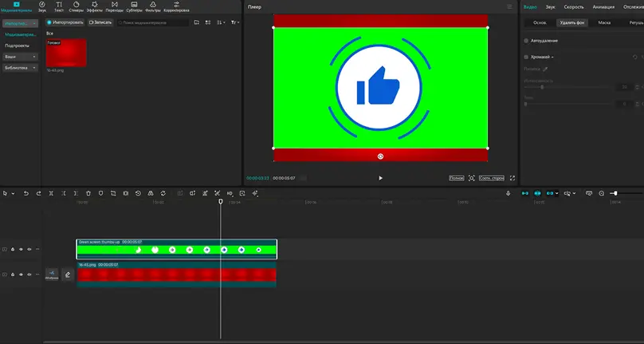Mute the 16-45.png track
Screen dimensions: 644x344
tap(29, 275)
